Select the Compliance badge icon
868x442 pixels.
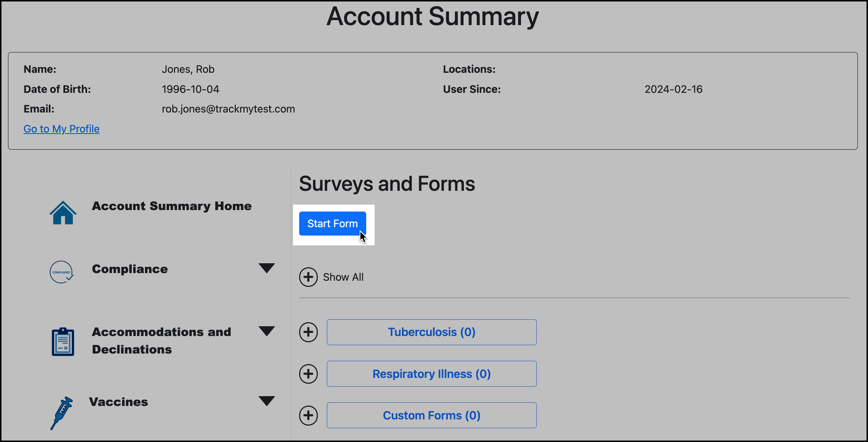tap(62, 272)
